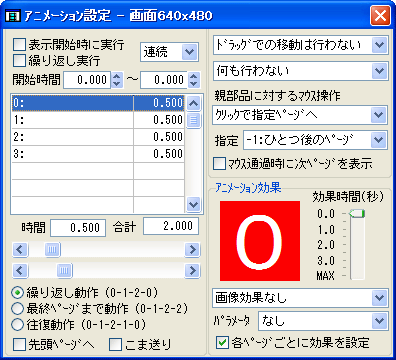
Task: Enable こま送り checkbox
Action: click(x=116, y=345)
